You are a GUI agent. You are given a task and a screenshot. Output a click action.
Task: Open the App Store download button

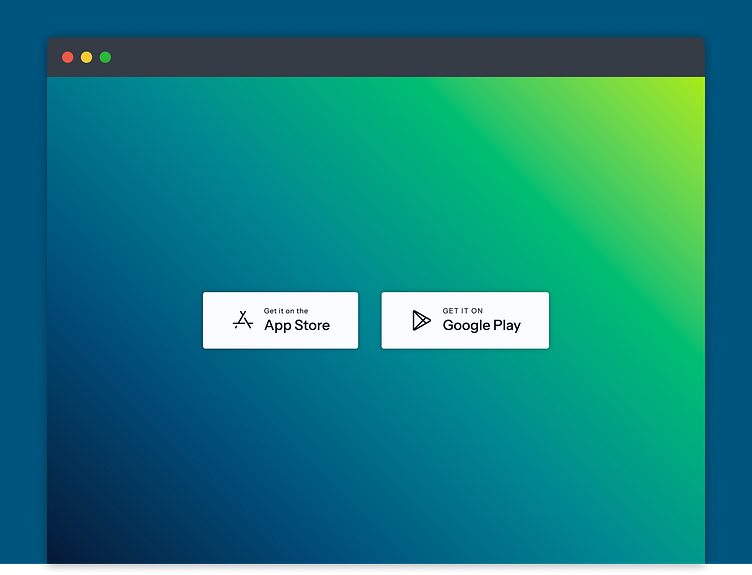pyautogui.click(x=281, y=320)
